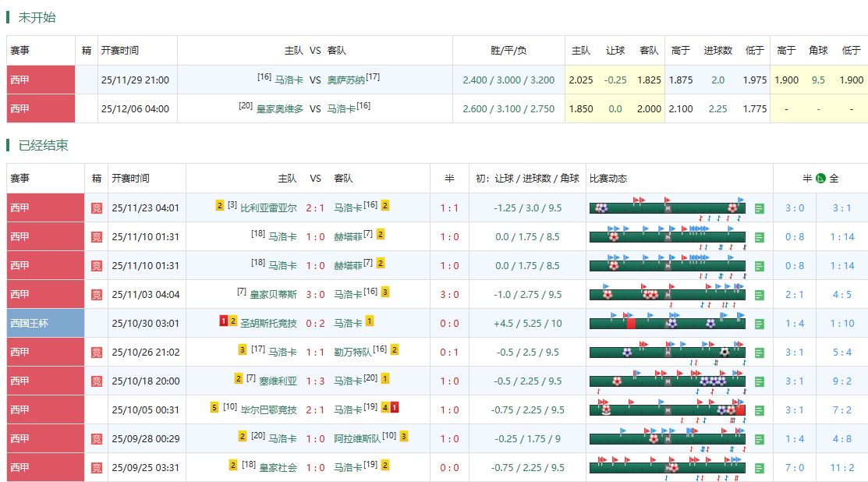Image resolution: width=868 pixels, height=482 pixels.
Task: Click half score 3:0 of 比利亚雷亚尔 match
Action: (794, 207)
